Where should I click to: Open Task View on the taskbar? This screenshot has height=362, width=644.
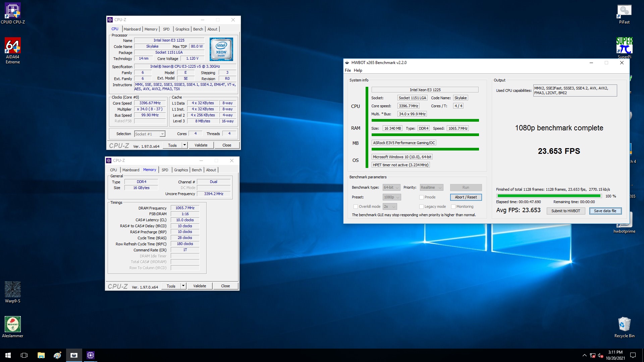24,355
